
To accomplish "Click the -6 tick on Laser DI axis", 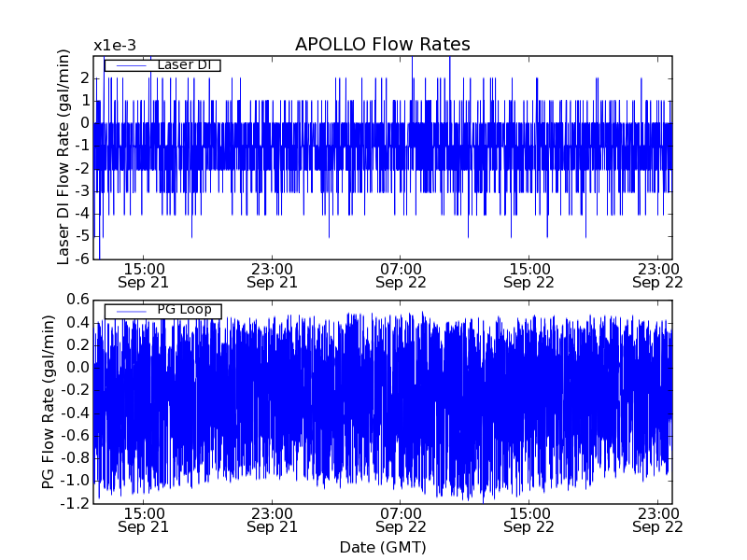I will pyautogui.click(x=82, y=259).
